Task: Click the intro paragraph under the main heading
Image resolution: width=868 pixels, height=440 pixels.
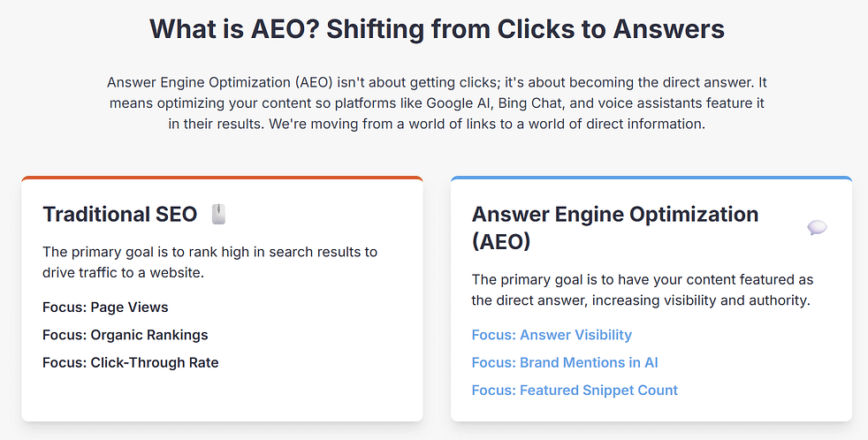Action: [x=437, y=102]
